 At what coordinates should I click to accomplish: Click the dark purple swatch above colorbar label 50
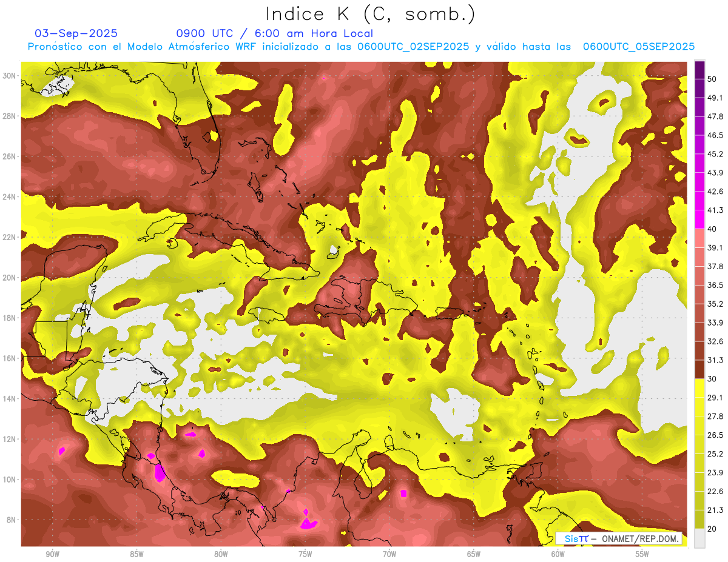[699, 70]
